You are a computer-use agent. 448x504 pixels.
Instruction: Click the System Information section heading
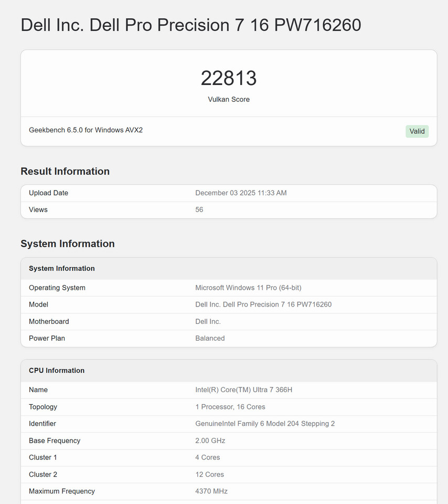(x=68, y=244)
